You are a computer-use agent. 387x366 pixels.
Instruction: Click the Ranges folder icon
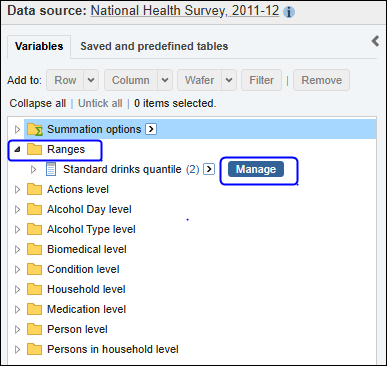[x=34, y=149]
